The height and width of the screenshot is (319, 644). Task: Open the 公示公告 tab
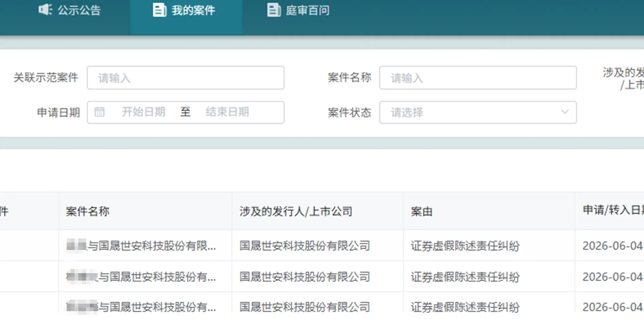click(70, 10)
